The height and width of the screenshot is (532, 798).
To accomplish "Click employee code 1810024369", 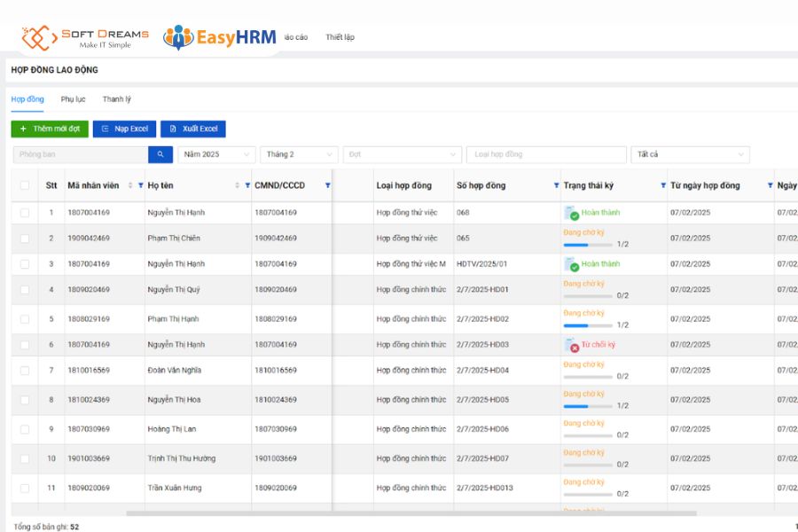I will (x=89, y=400).
